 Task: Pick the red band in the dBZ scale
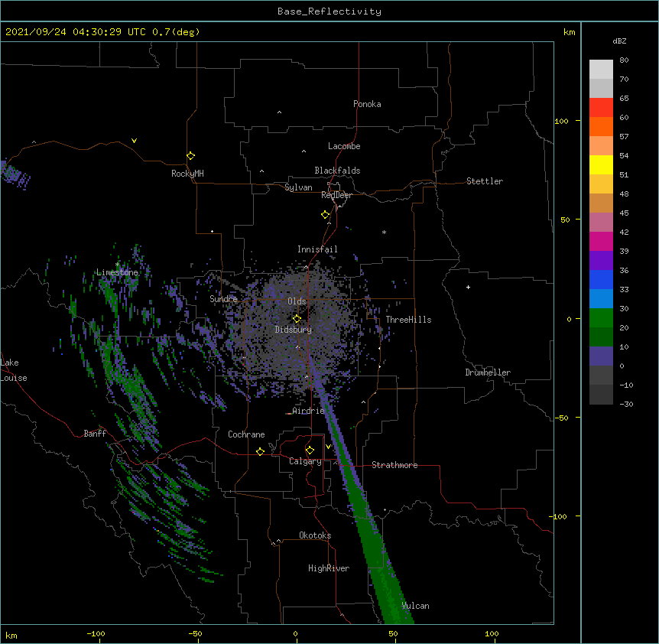pos(601,107)
